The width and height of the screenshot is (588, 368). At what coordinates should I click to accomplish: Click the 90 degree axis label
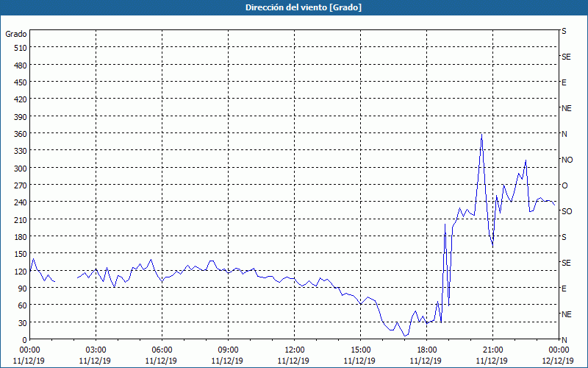tap(23, 289)
